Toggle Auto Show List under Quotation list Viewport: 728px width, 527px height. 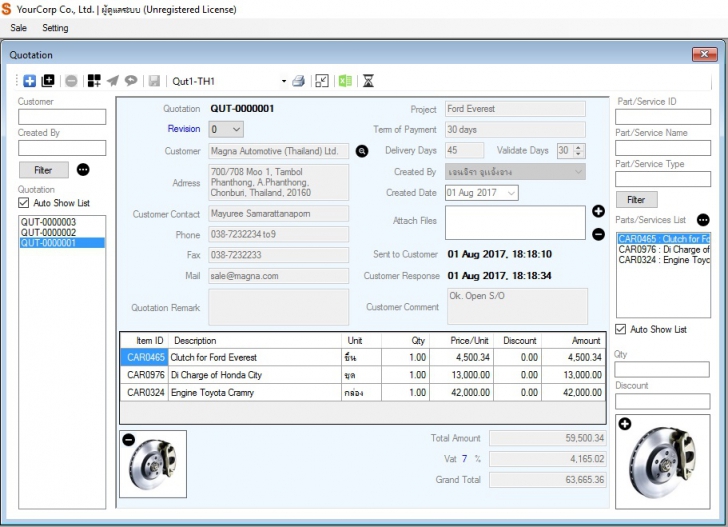[25, 203]
